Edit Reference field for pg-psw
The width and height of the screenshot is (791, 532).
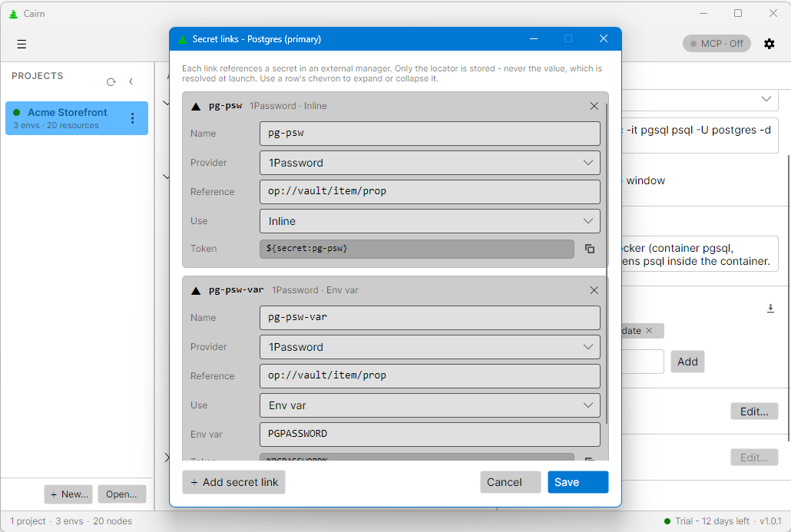pos(430,192)
